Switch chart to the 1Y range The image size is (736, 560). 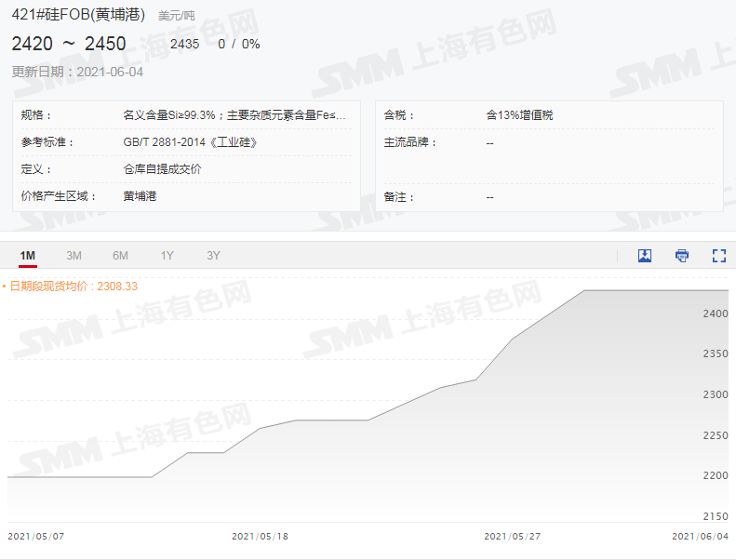[x=167, y=256]
